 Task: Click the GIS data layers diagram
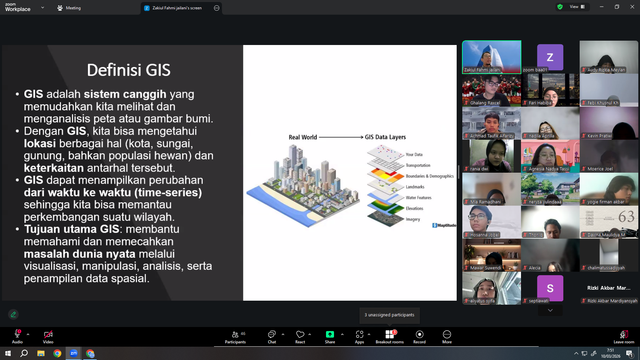click(350, 180)
